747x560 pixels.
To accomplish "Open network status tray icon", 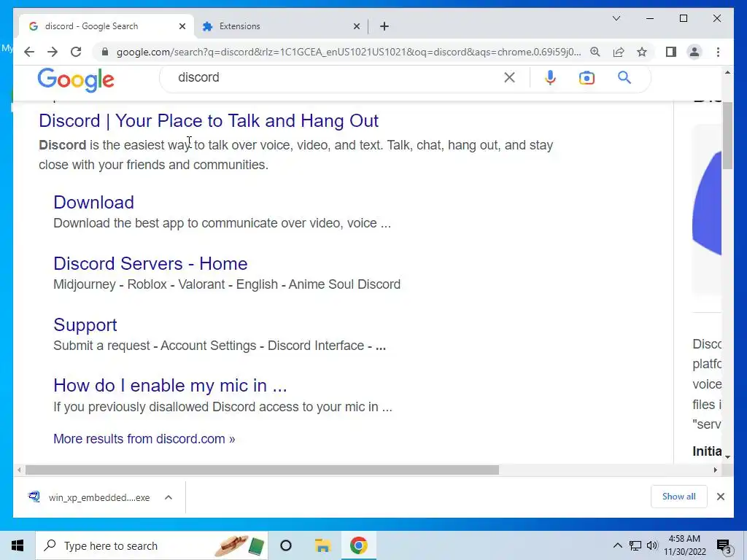I will (x=635, y=545).
